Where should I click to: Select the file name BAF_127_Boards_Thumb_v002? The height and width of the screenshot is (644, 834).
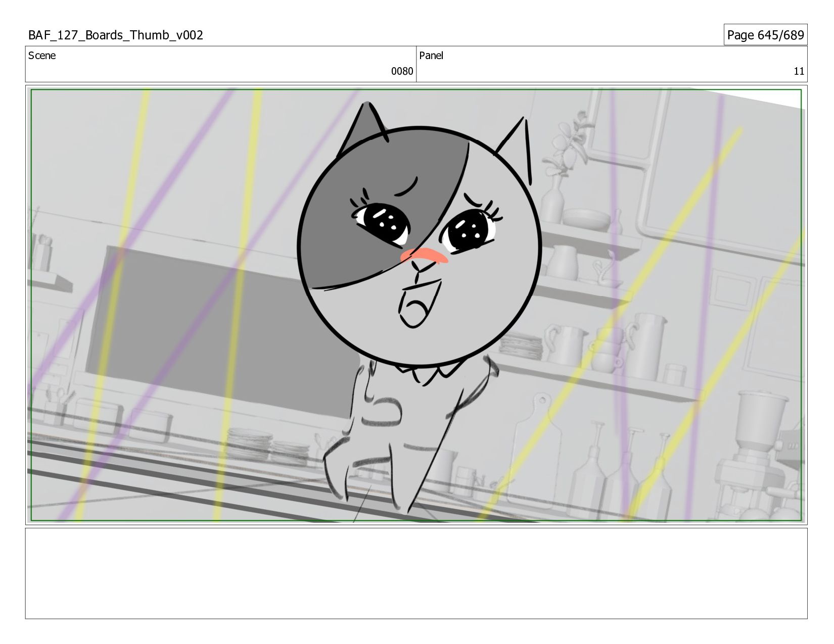116,35
